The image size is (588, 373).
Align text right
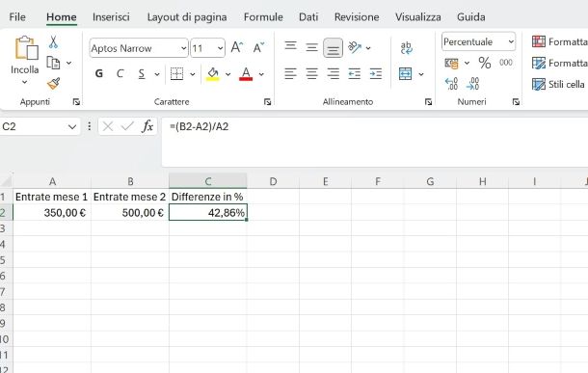tap(333, 73)
